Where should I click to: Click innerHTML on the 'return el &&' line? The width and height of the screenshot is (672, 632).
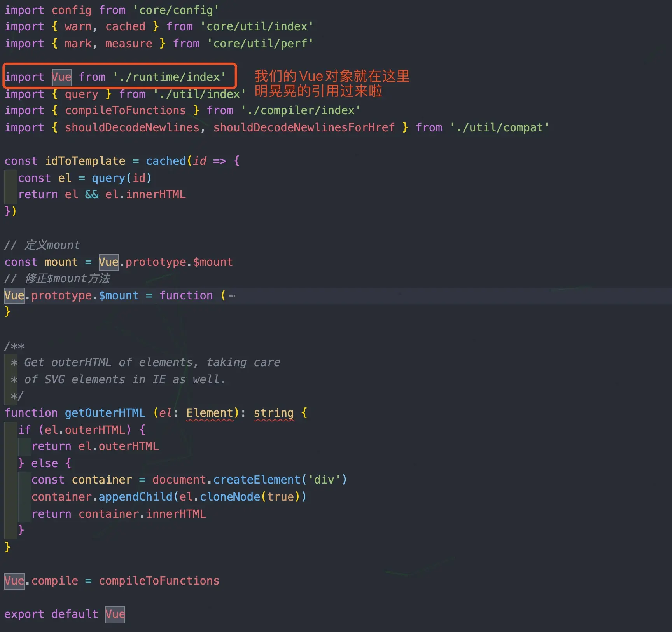coord(156,194)
